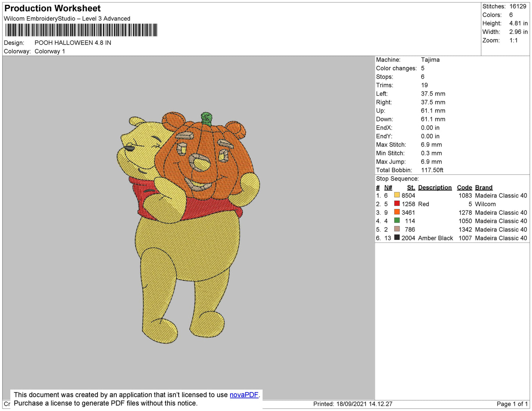Click the Amber Black description
Image resolution: width=532 pixels, height=411 pixels.
point(436,238)
